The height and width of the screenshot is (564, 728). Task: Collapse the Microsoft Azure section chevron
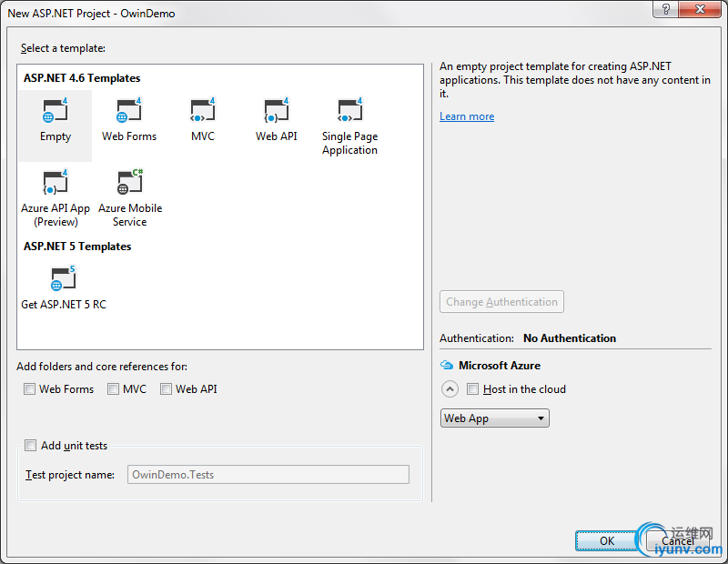[450, 389]
